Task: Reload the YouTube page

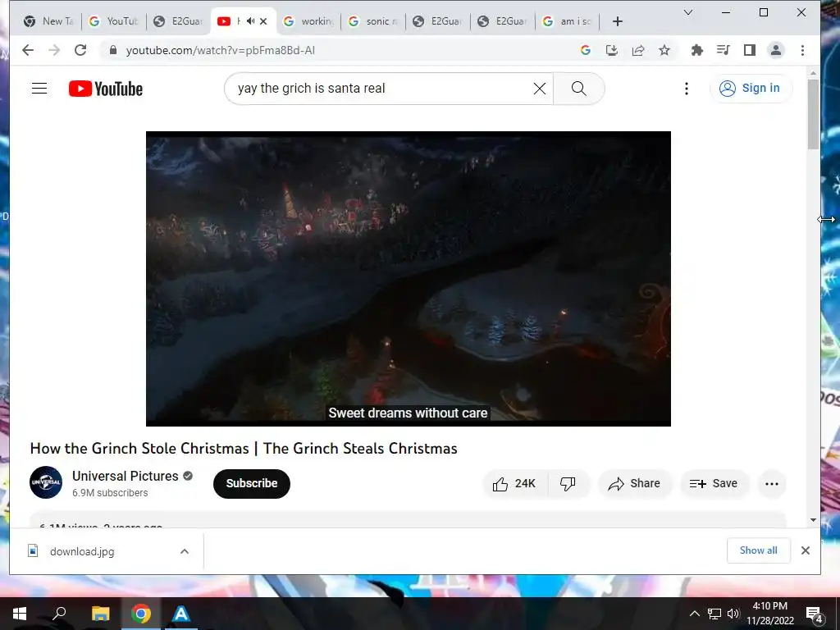Action: pyautogui.click(x=80, y=50)
